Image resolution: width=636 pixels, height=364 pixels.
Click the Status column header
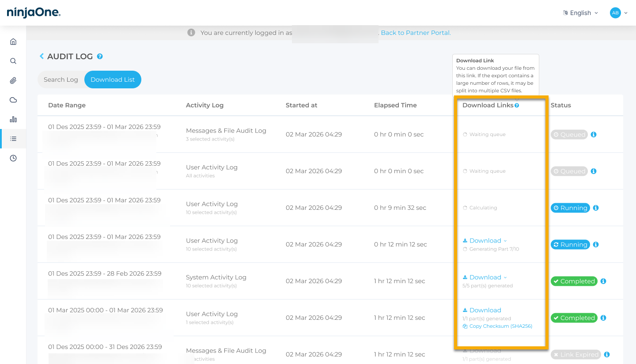click(561, 105)
